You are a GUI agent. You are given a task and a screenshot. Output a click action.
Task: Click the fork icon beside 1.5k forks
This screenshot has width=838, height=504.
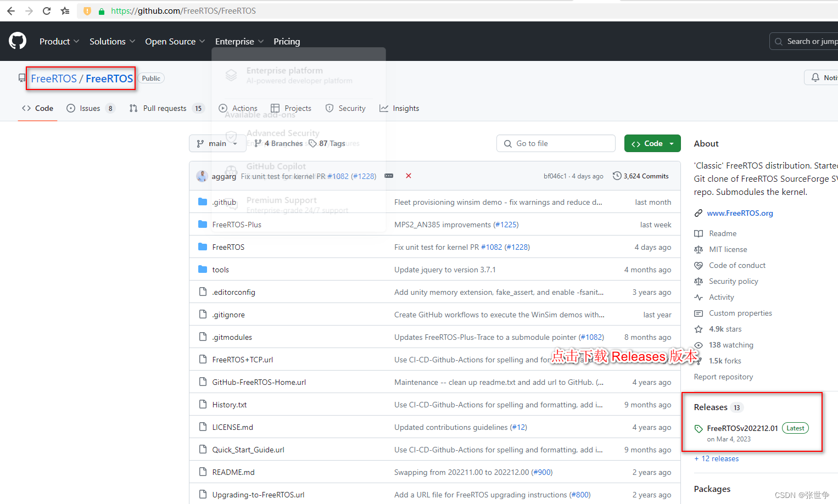pos(699,361)
